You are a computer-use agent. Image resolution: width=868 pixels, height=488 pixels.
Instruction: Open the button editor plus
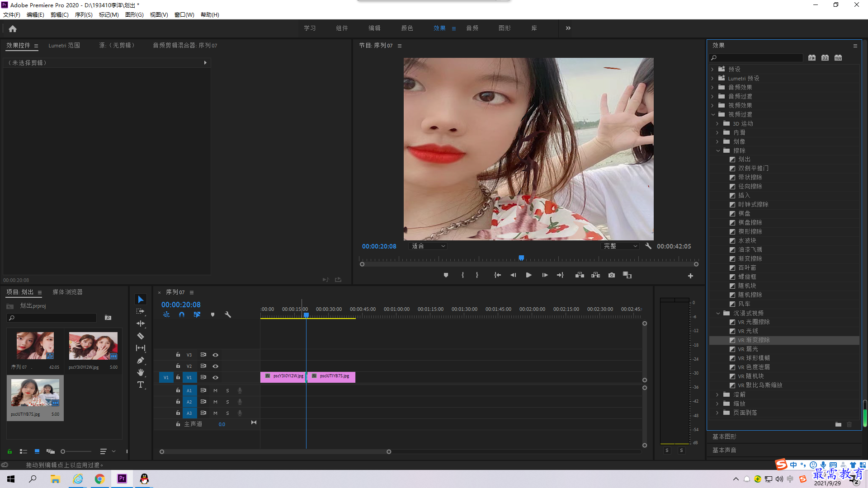click(x=690, y=276)
